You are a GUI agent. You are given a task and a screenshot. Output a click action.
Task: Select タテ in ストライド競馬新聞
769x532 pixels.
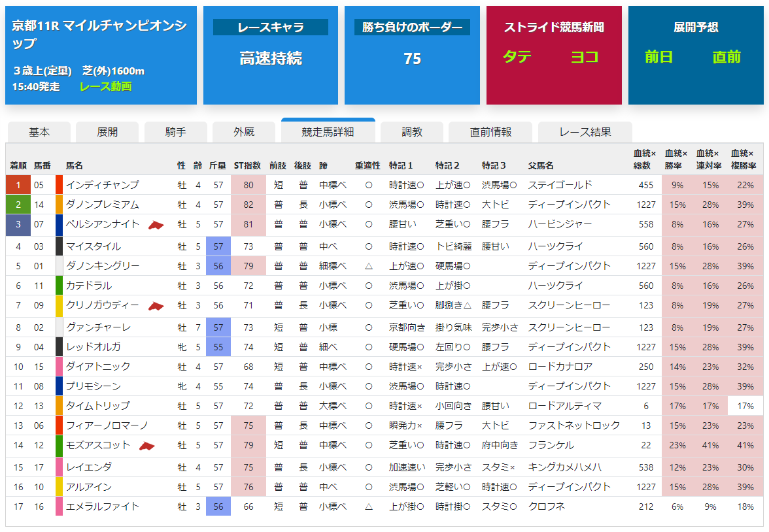pyautogui.click(x=517, y=56)
